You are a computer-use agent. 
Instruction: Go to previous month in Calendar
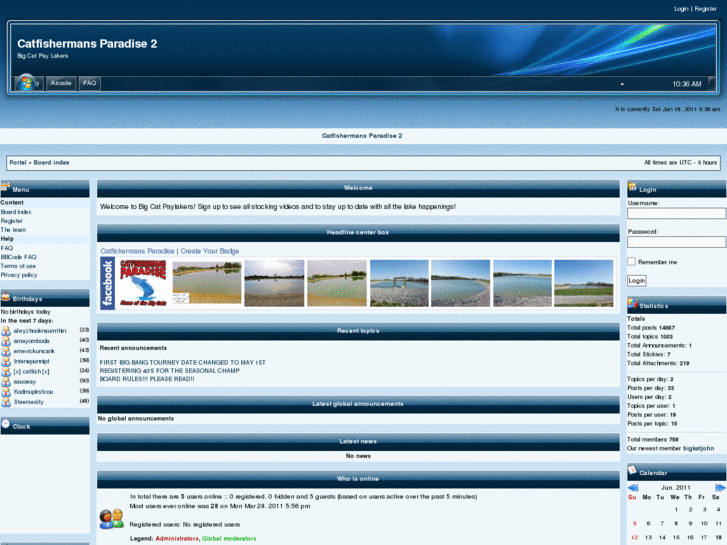(633, 488)
